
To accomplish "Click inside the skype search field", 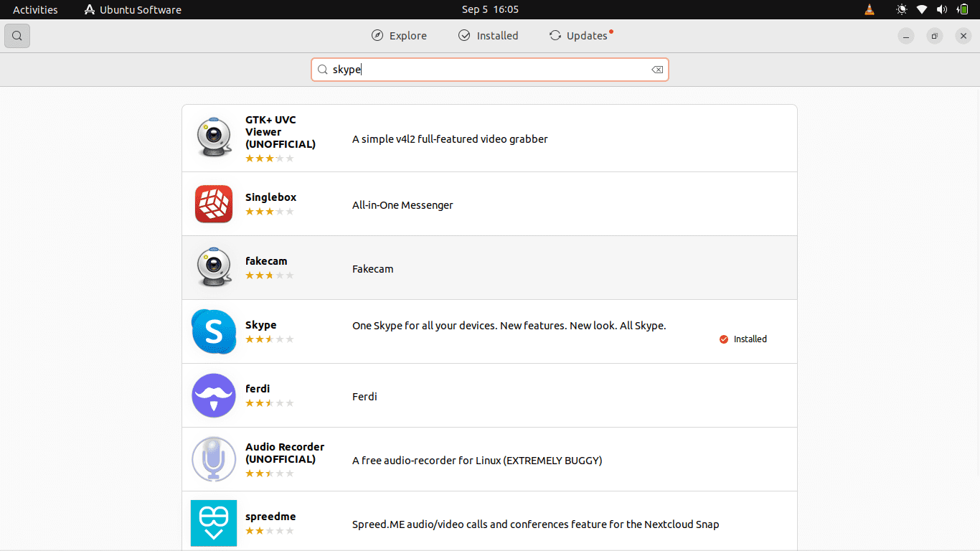I will [x=490, y=70].
